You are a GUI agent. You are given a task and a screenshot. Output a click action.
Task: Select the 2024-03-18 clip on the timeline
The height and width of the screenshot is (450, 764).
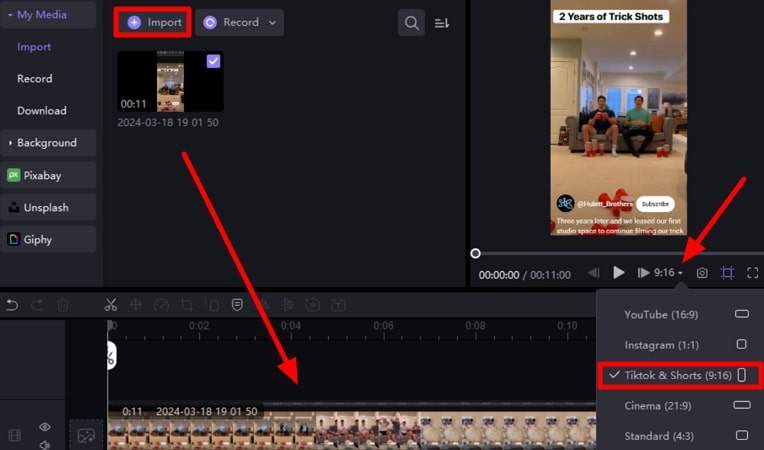352,426
